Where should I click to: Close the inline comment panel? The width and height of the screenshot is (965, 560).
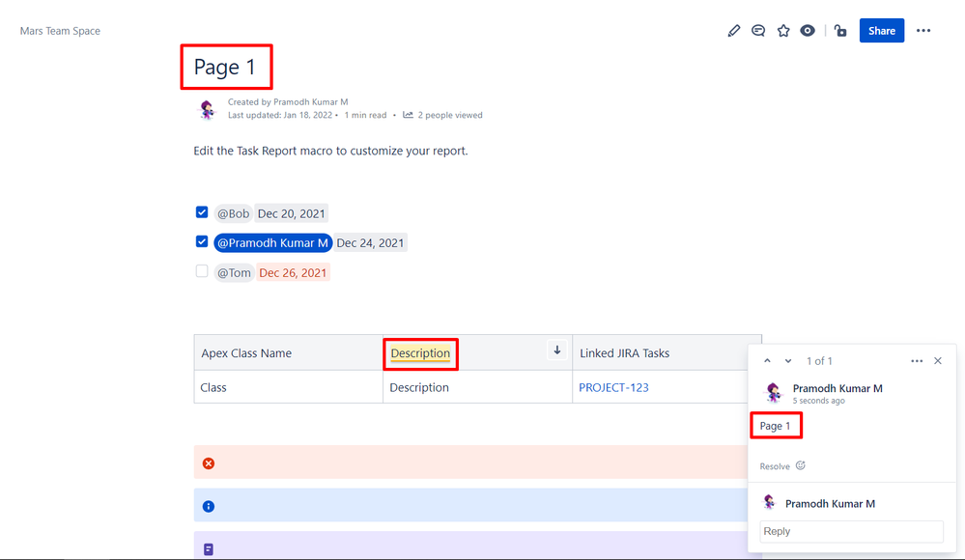click(938, 360)
